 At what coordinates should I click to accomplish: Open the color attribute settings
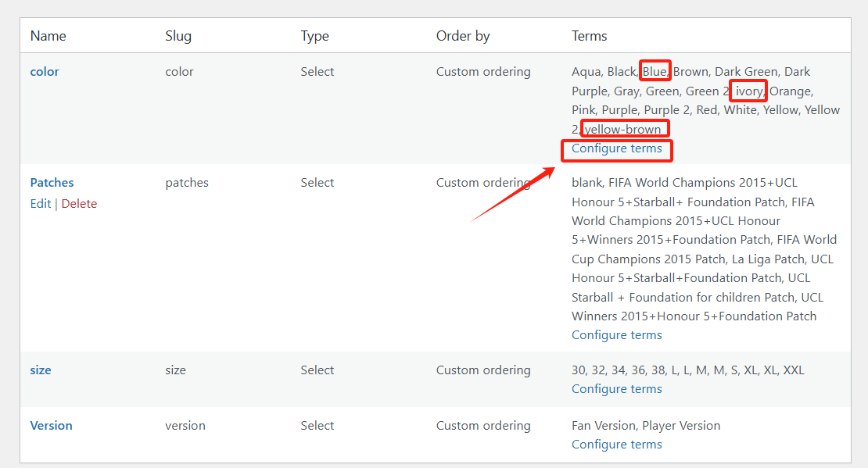(44, 71)
